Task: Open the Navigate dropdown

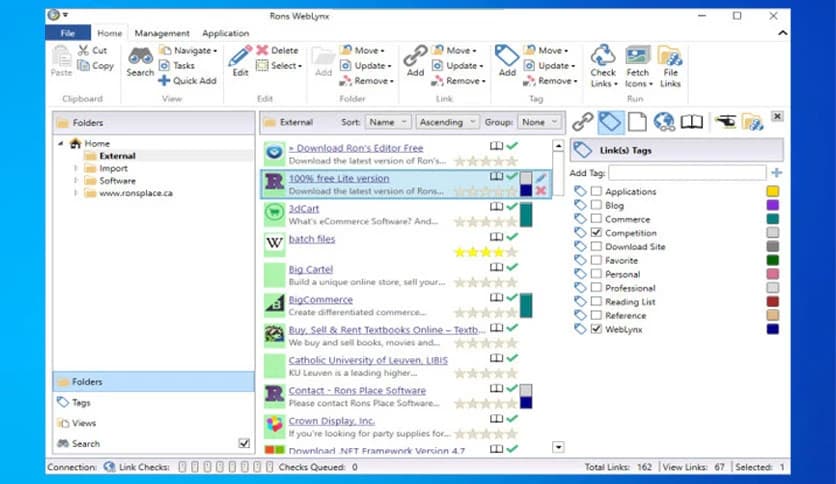Action: click(189, 50)
